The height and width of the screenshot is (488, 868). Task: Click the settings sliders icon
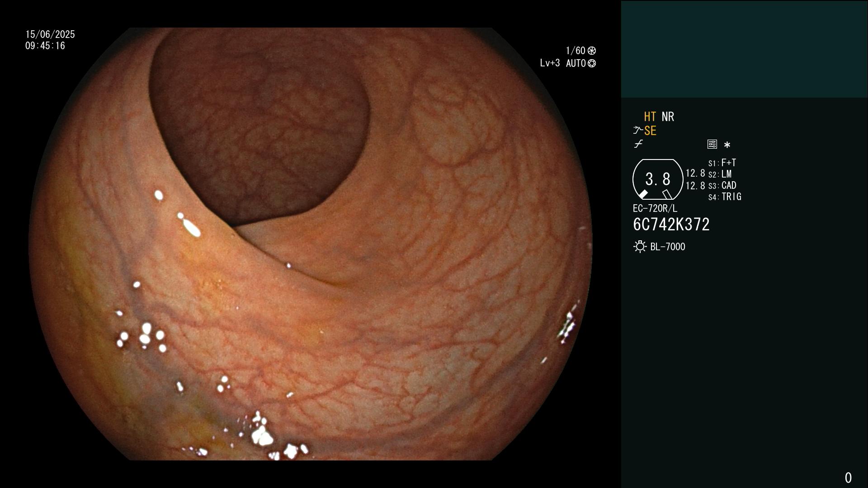coord(712,144)
